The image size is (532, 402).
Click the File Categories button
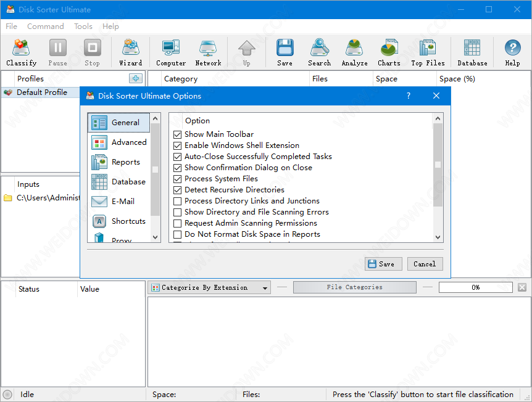[354, 287]
